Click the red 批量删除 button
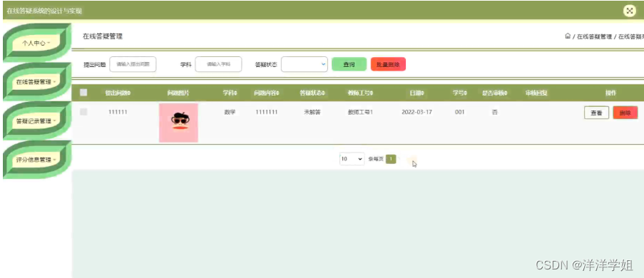 click(x=388, y=64)
